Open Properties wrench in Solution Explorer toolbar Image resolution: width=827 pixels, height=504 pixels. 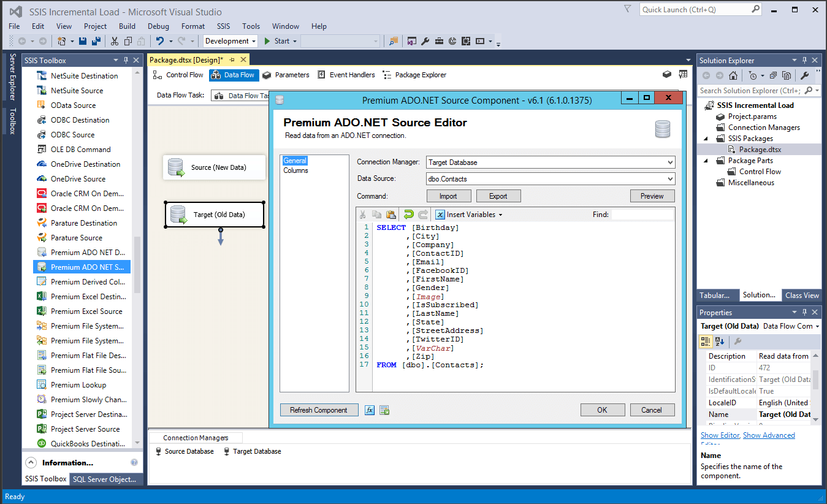805,75
